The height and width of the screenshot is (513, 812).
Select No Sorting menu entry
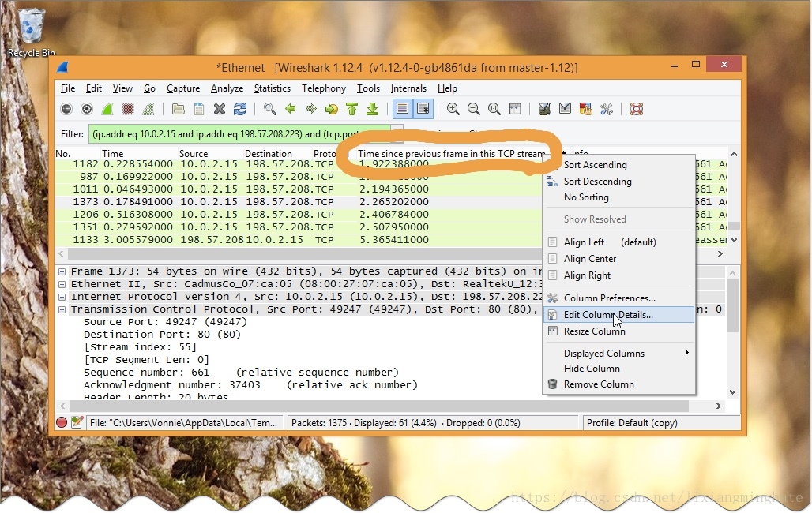(x=618, y=197)
